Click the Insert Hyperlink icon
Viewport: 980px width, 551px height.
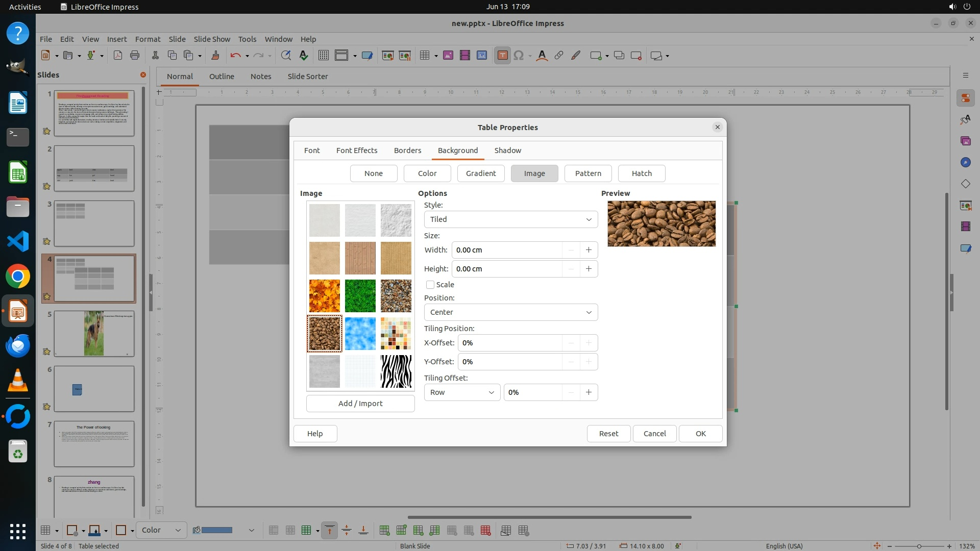coord(559,56)
